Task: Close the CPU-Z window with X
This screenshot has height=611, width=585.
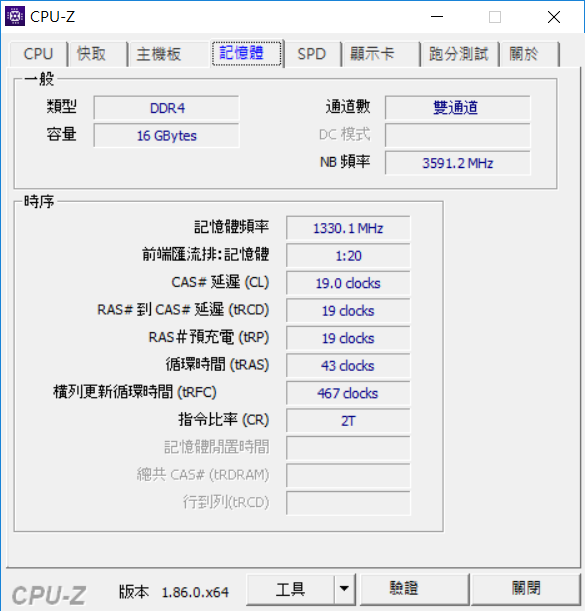Action: (x=553, y=17)
